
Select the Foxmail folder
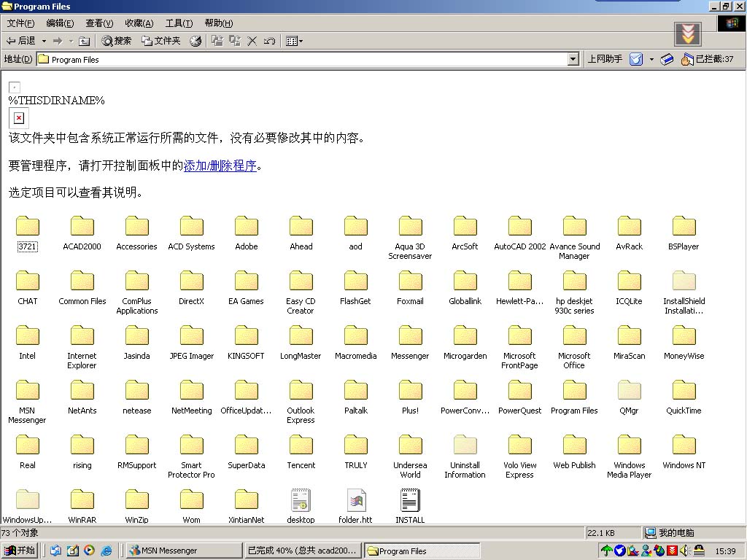[410, 288]
